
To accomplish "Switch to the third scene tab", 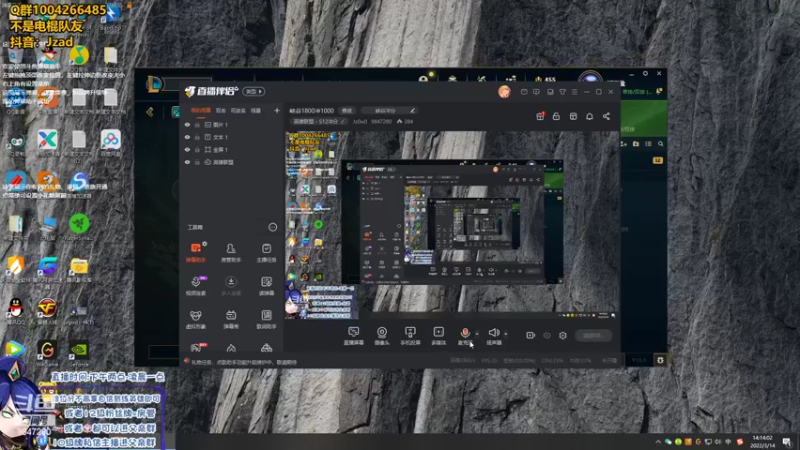I will [238, 110].
